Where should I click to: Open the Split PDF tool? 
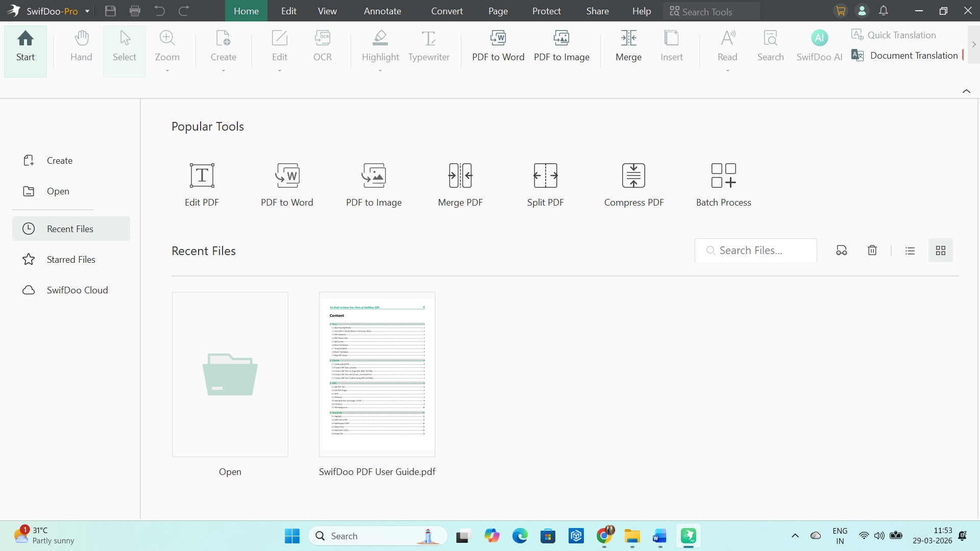coord(545,184)
